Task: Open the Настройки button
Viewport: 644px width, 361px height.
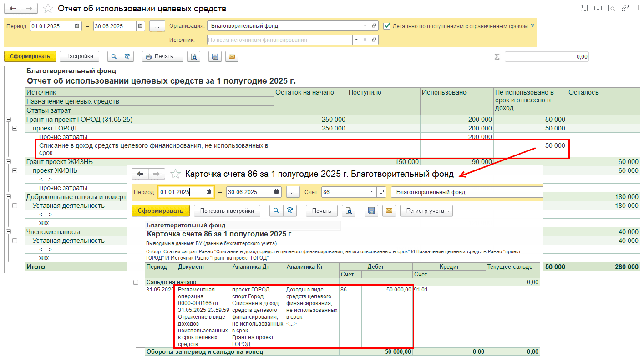Action: [x=79, y=56]
